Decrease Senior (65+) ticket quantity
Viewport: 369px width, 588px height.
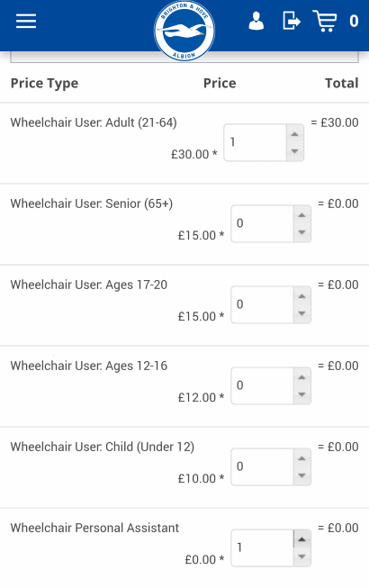[301, 232]
